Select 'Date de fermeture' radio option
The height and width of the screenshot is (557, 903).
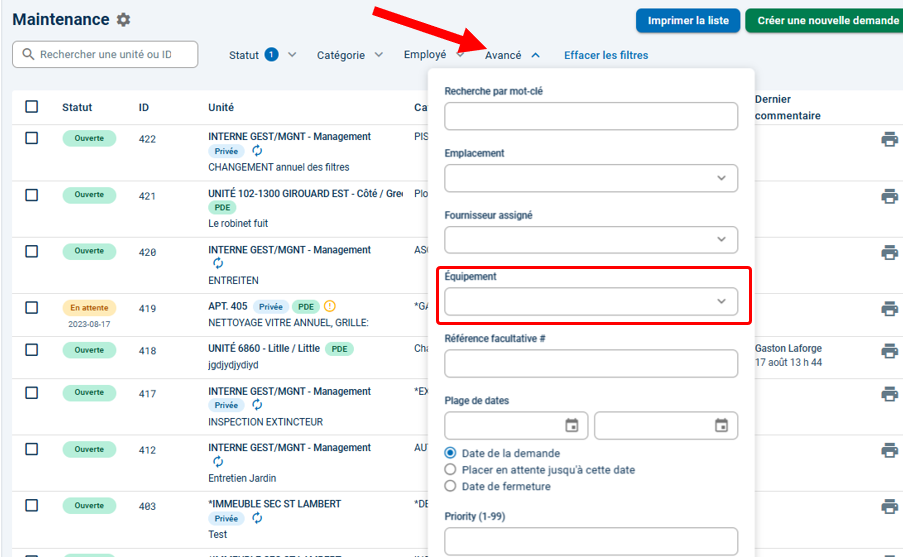tap(450, 486)
